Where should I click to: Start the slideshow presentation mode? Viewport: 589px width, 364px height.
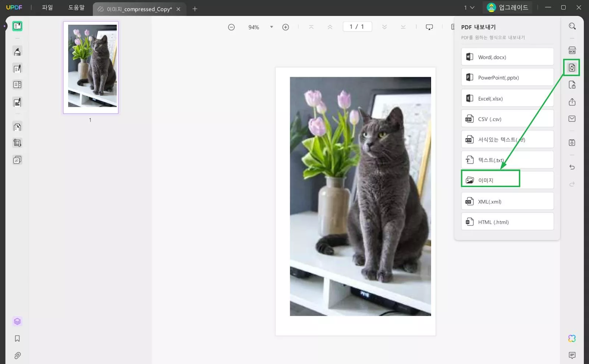click(429, 27)
